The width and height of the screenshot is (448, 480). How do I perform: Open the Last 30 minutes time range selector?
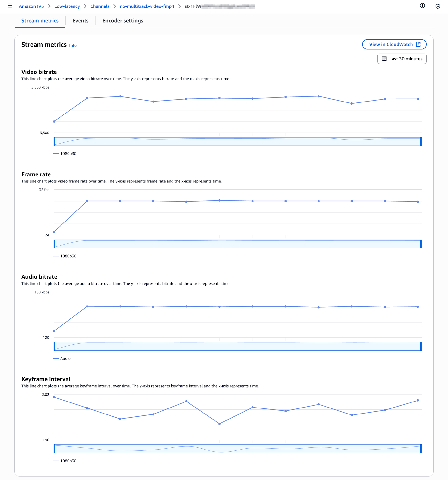402,59
